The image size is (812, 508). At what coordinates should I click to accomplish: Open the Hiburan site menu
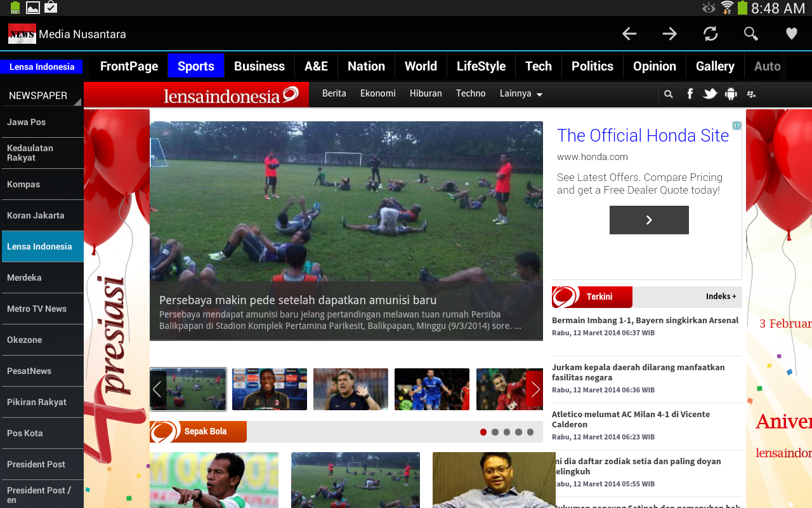click(426, 93)
